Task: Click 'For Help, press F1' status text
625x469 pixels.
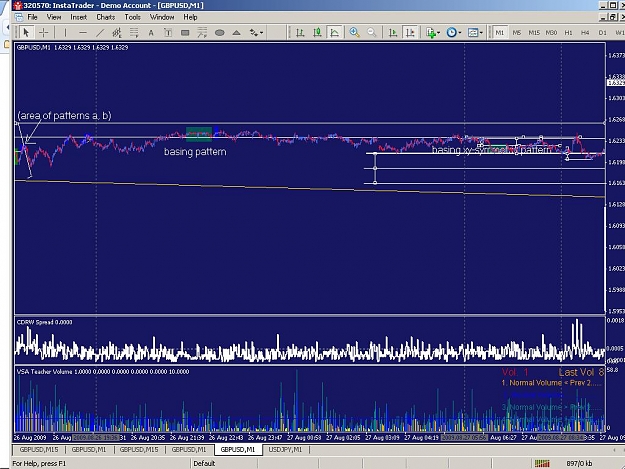Action: point(39,463)
